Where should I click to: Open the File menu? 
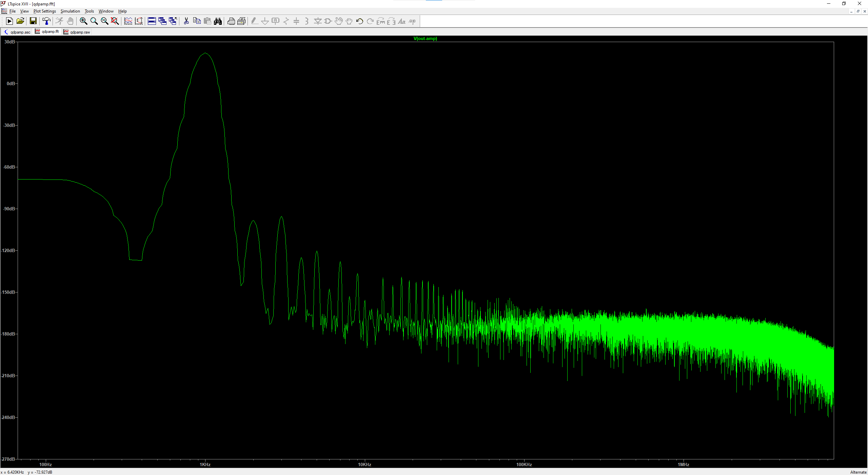pyautogui.click(x=13, y=11)
